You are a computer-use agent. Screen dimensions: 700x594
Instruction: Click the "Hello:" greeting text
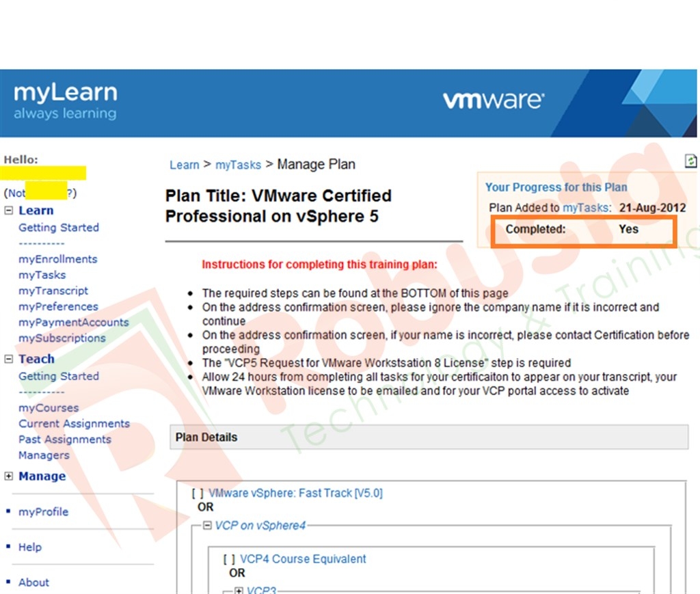pos(21,160)
